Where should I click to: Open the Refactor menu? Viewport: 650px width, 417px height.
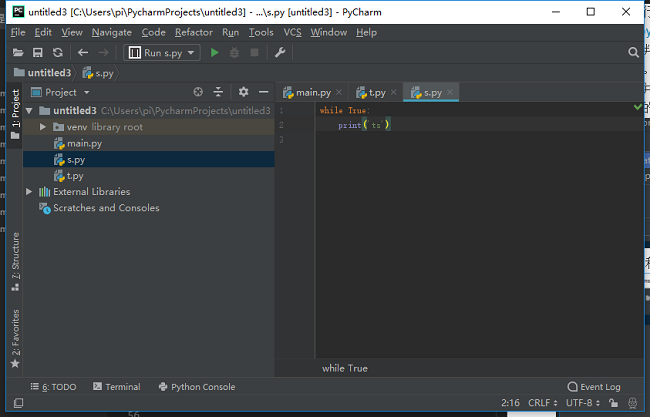pos(194,32)
